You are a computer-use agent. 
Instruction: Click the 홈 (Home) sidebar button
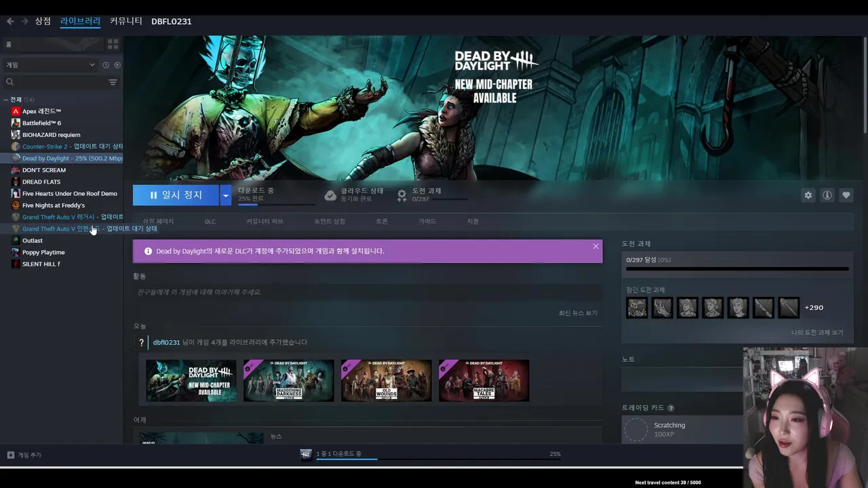point(52,44)
